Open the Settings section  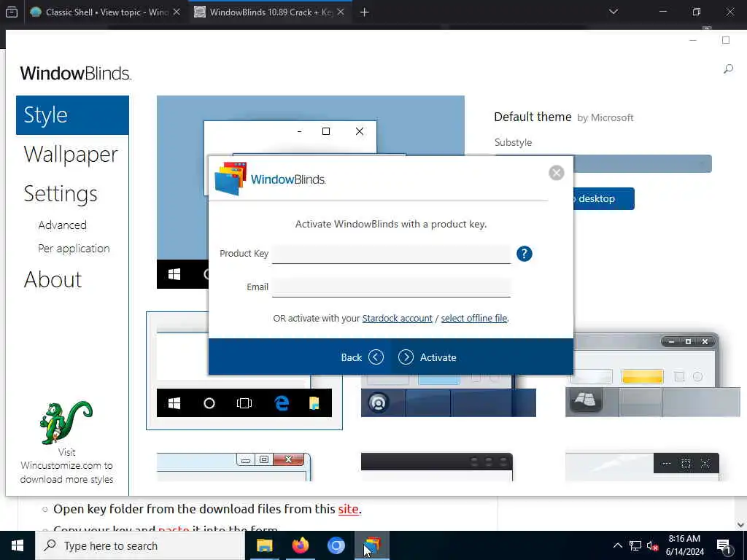pyautogui.click(x=61, y=193)
